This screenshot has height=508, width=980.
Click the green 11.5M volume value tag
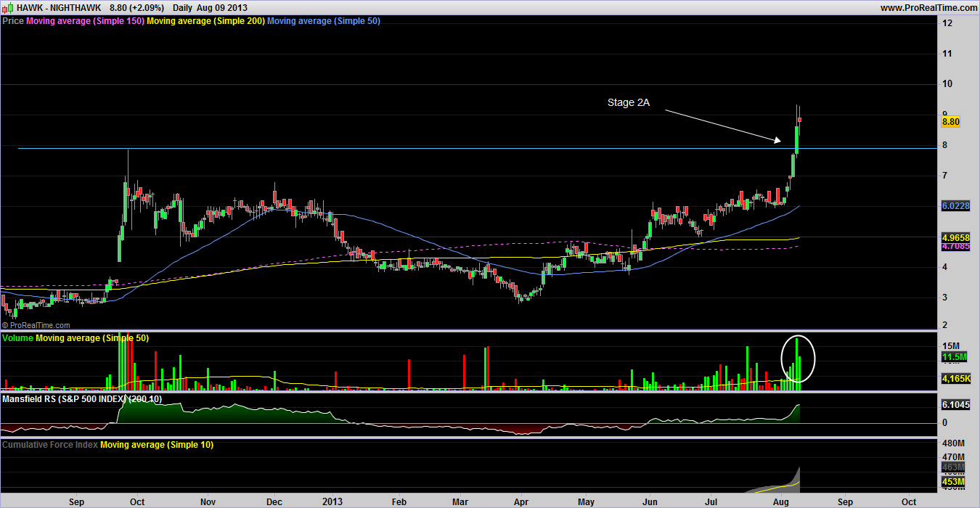tap(953, 358)
